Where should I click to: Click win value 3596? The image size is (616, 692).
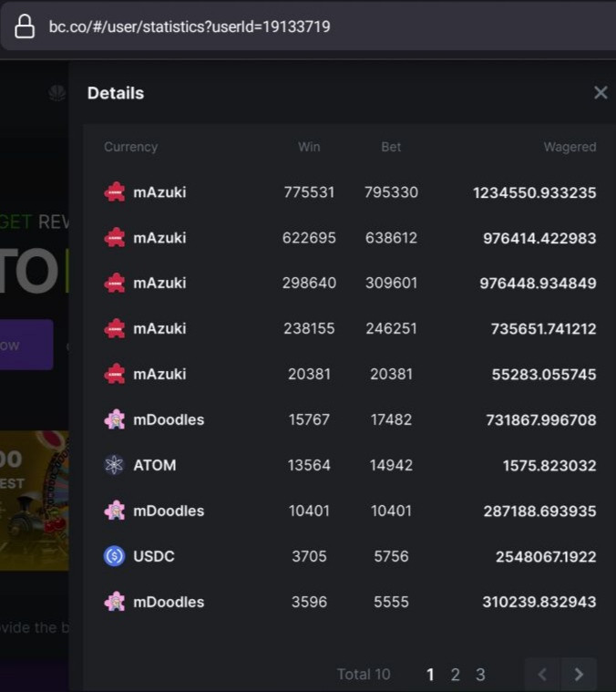click(309, 602)
